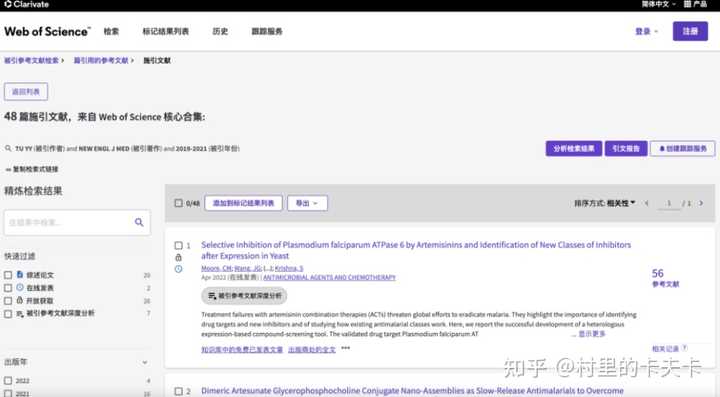This screenshot has width=720, height=397.
Task: Check the box for result 1
Action: pyautogui.click(x=178, y=246)
